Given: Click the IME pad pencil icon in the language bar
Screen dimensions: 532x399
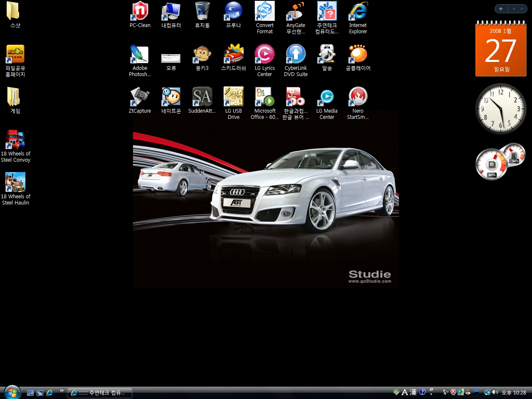Looking at the screenshot, I should pyautogui.click(x=396, y=392).
